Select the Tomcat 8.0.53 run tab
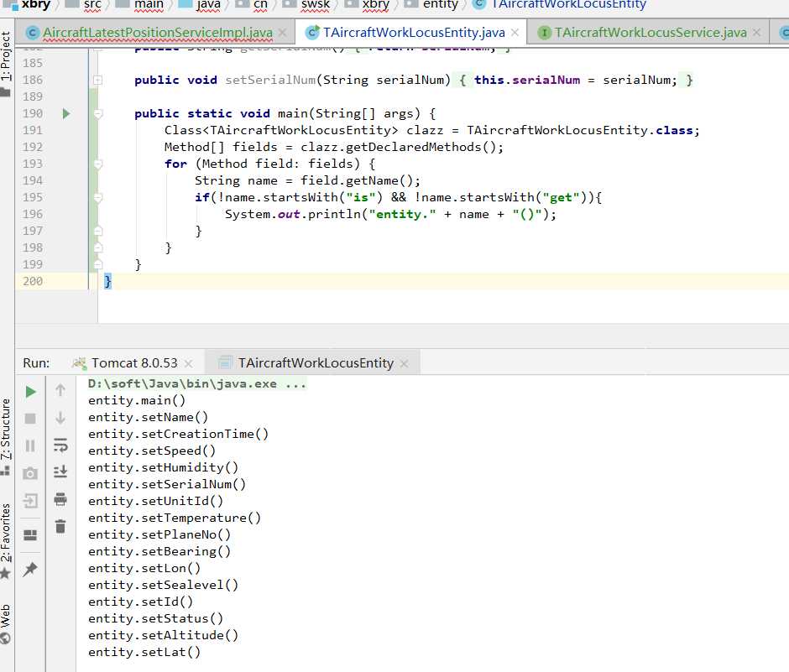This screenshot has height=672, width=789. pyautogui.click(x=133, y=363)
